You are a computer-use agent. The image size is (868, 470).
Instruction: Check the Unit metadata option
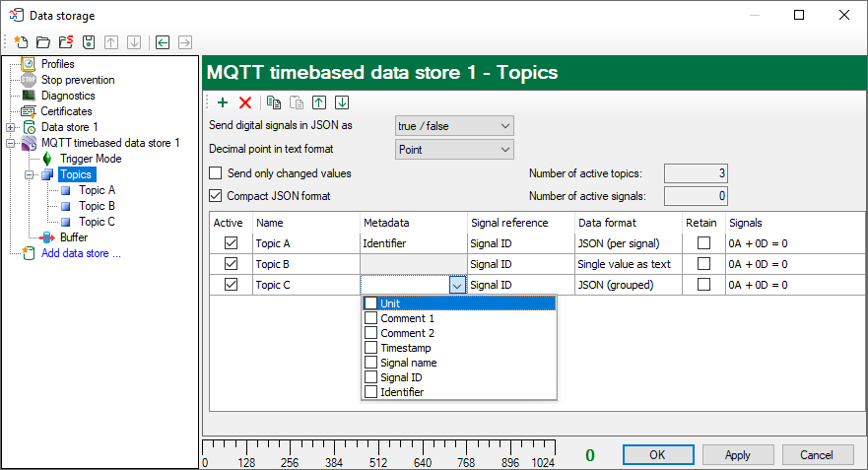click(x=370, y=303)
